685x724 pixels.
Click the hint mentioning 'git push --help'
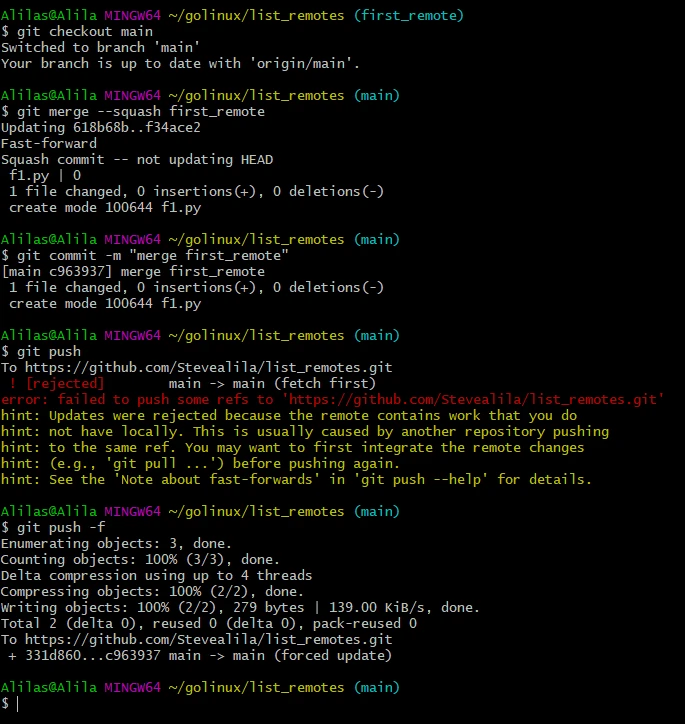(x=297, y=479)
